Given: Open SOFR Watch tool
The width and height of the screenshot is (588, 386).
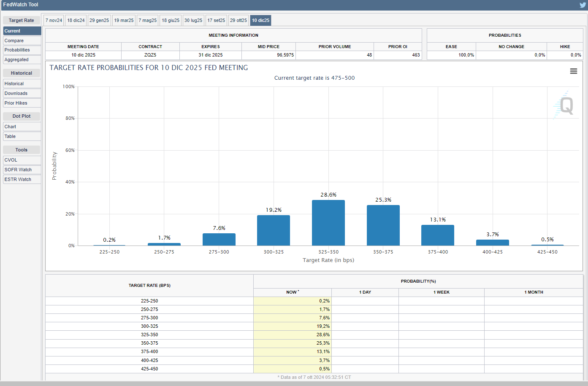Looking at the screenshot, I should 22,170.
